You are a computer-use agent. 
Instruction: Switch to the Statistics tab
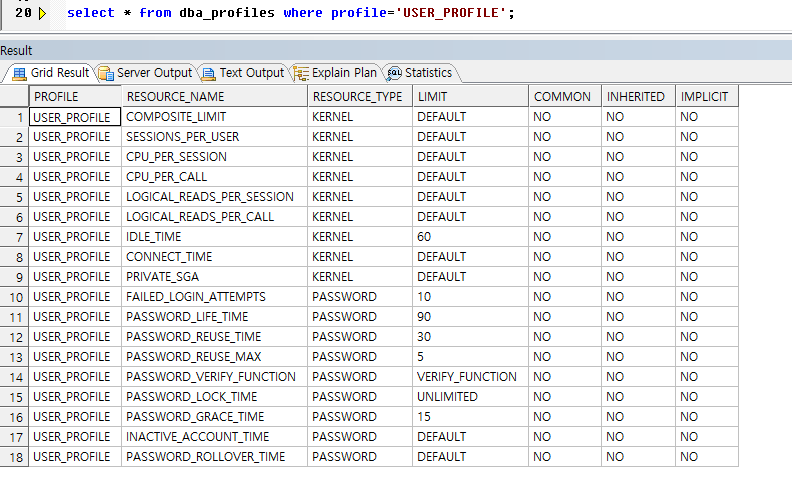point(420,73)
